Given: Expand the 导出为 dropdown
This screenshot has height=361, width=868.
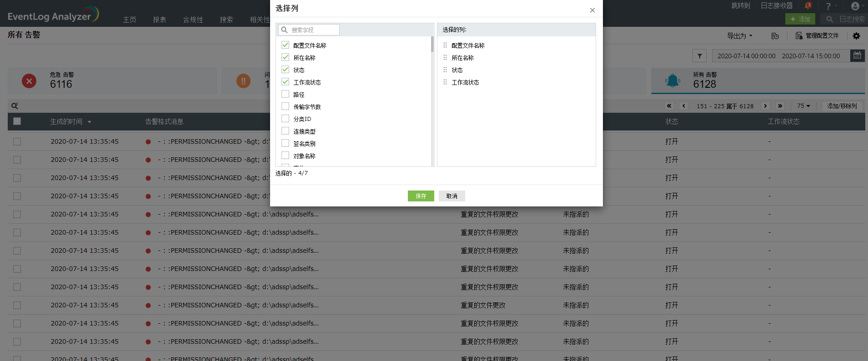Looking at the screenshot, I should pos(739,36).
